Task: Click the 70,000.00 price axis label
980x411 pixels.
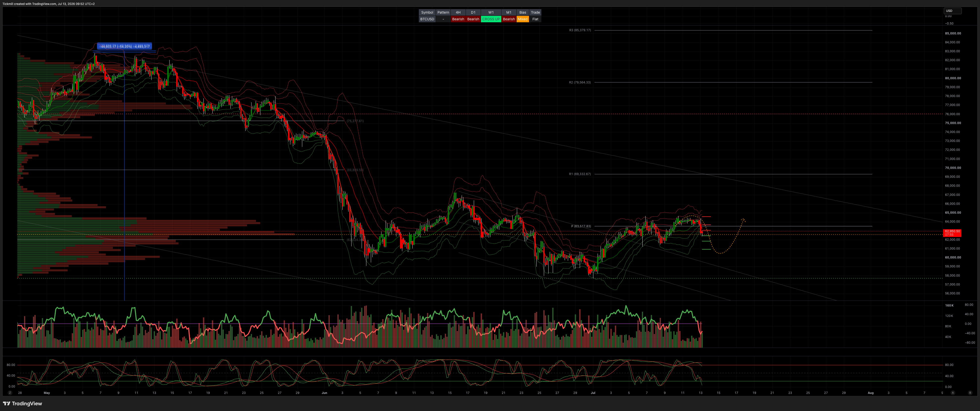Action: pos(953,168)
